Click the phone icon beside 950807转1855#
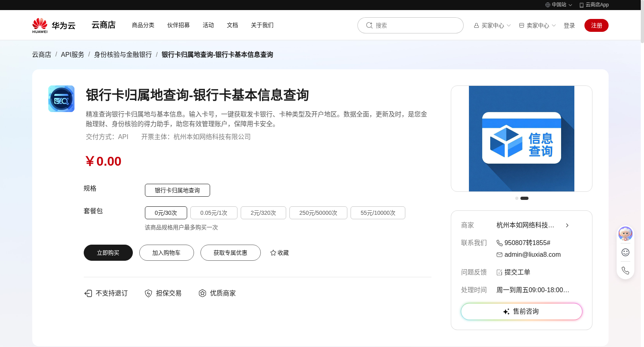Viewport: 644px width, 347px height. [x=500, y=243]
